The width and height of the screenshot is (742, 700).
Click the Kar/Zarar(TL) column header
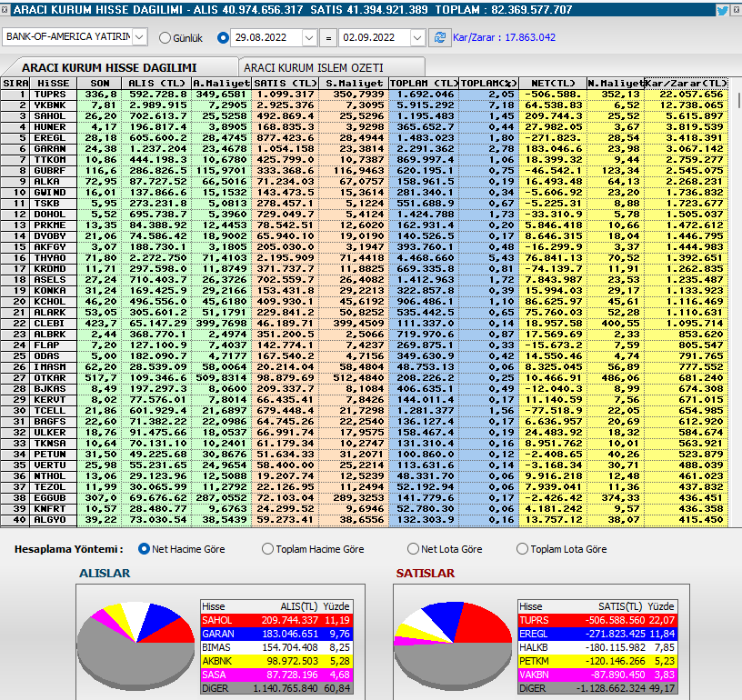tap(686, 84)
